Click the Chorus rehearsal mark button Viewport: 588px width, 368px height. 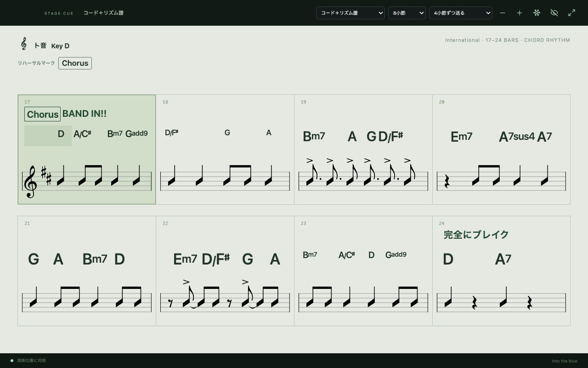(x=75, y=63)
